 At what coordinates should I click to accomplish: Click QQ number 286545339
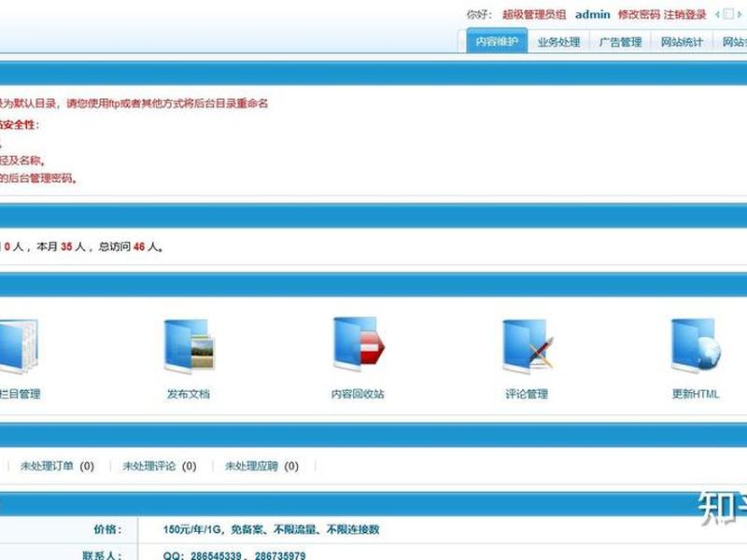pos(217,555)
